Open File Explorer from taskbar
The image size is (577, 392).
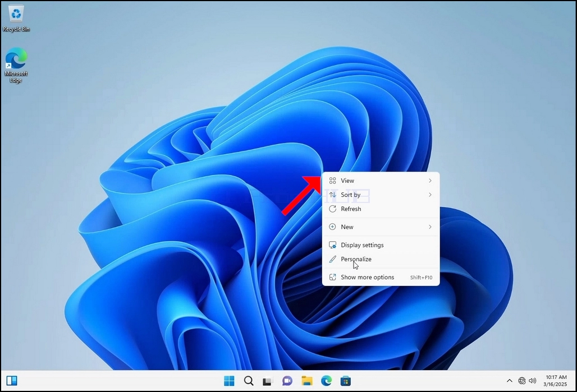pos(306,381)
